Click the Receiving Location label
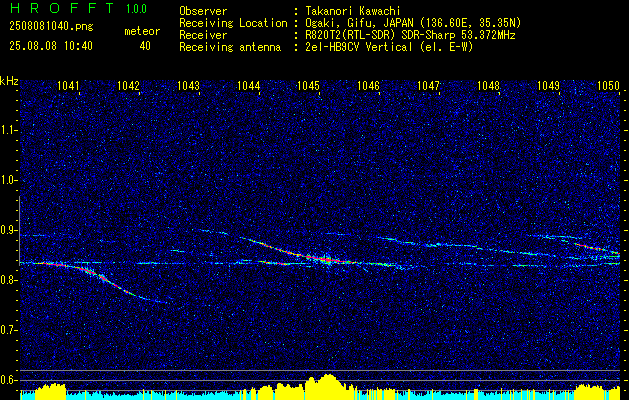This screenshot has width=629, height=400. click(x=233, y=23)
